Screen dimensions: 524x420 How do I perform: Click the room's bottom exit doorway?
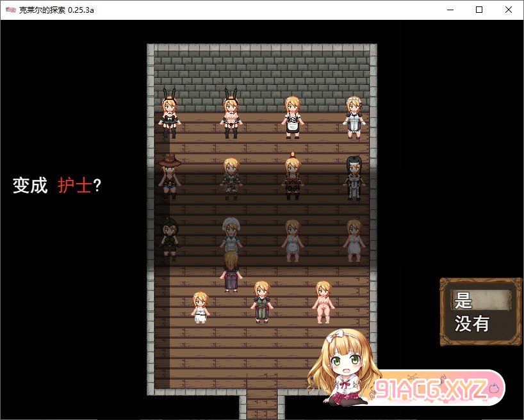[261, 403]
